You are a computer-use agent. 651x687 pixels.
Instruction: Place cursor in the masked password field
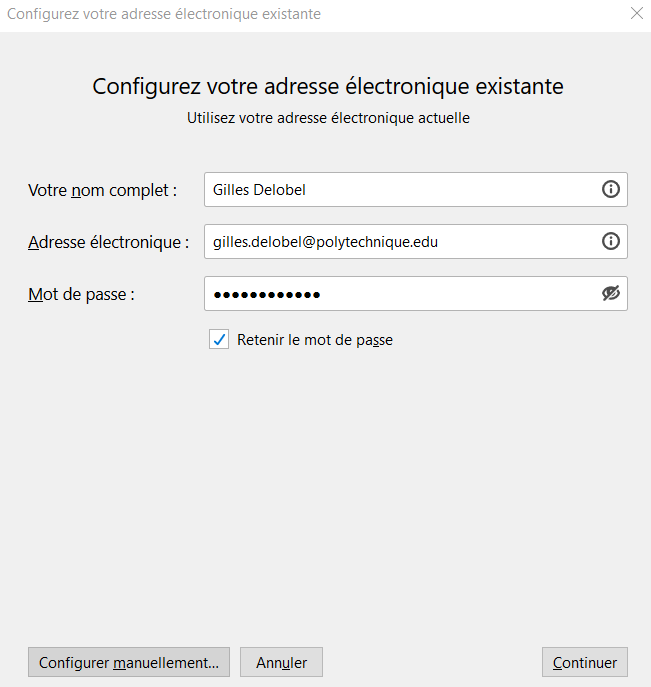401,294
